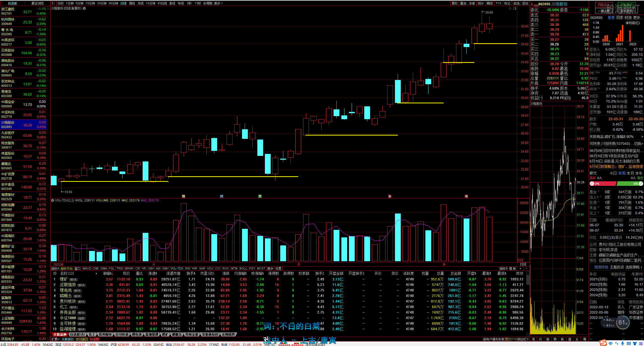The height and width of the screenshot is (346, 644).
Task: Click the diamond marker icon above the chart
Action: [x=510, y=8]
